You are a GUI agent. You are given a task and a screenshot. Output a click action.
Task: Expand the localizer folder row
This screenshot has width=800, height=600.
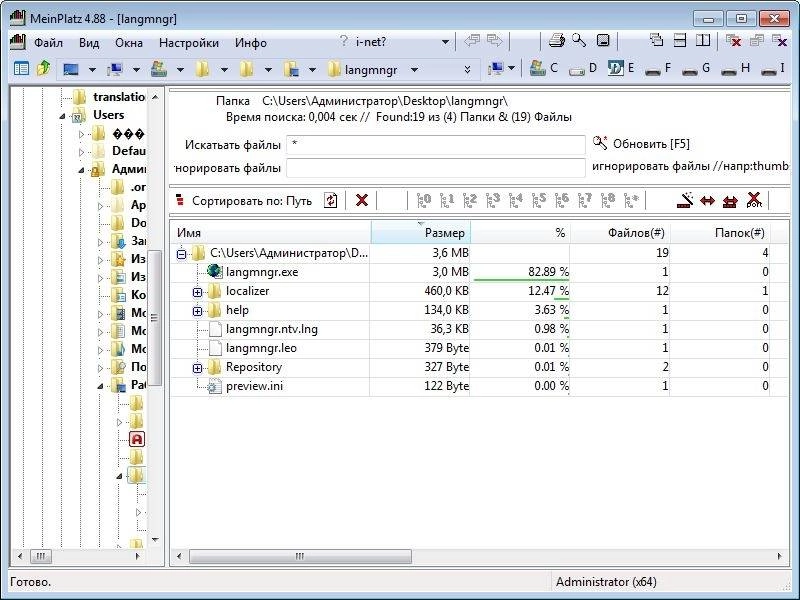pos(197,292)
